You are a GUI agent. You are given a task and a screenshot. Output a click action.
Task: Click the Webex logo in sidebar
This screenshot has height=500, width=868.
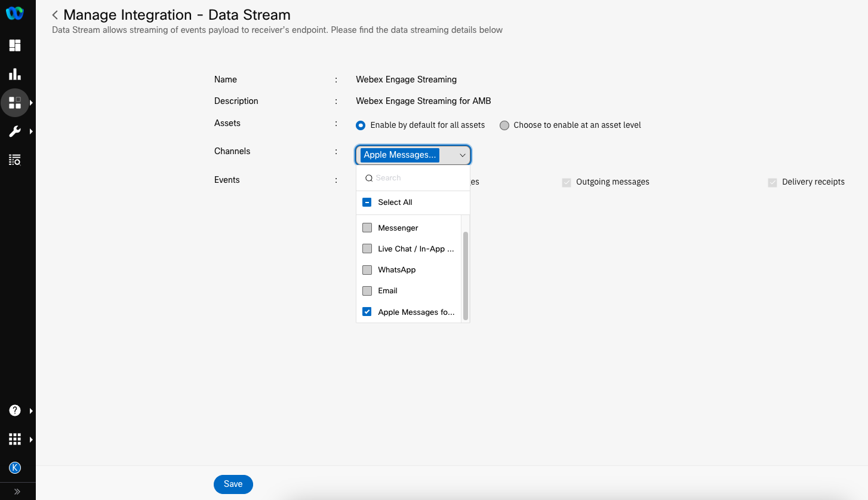tap(15, 14)
